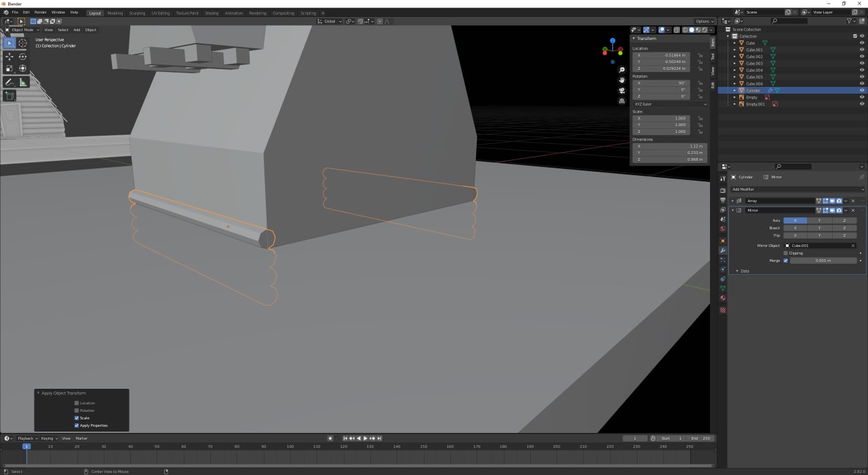Open the Modifier properties wrench tab

[x=723, y=250]
